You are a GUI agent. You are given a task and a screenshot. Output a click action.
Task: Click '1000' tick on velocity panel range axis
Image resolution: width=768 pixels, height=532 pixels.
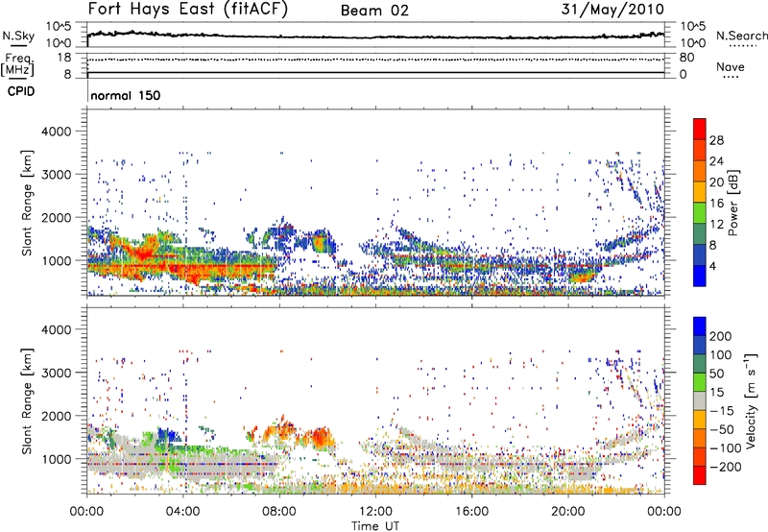point(56,459)
